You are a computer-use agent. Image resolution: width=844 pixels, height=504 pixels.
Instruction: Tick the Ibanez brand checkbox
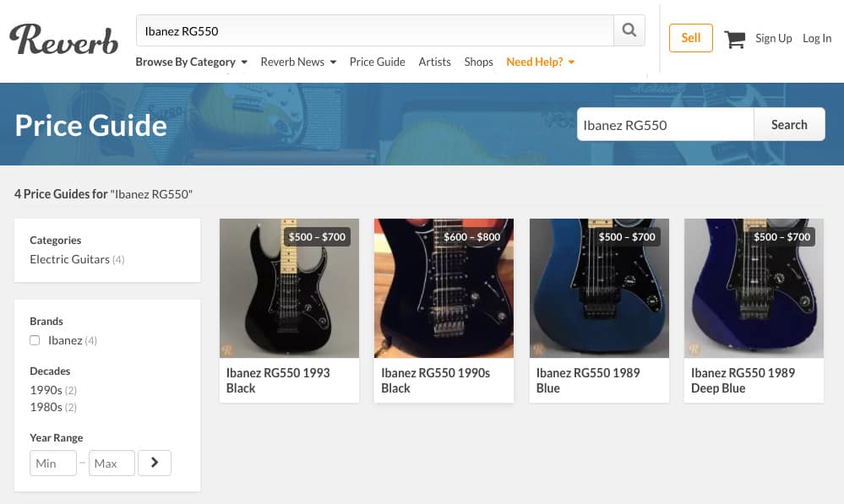tap(35, 340)
